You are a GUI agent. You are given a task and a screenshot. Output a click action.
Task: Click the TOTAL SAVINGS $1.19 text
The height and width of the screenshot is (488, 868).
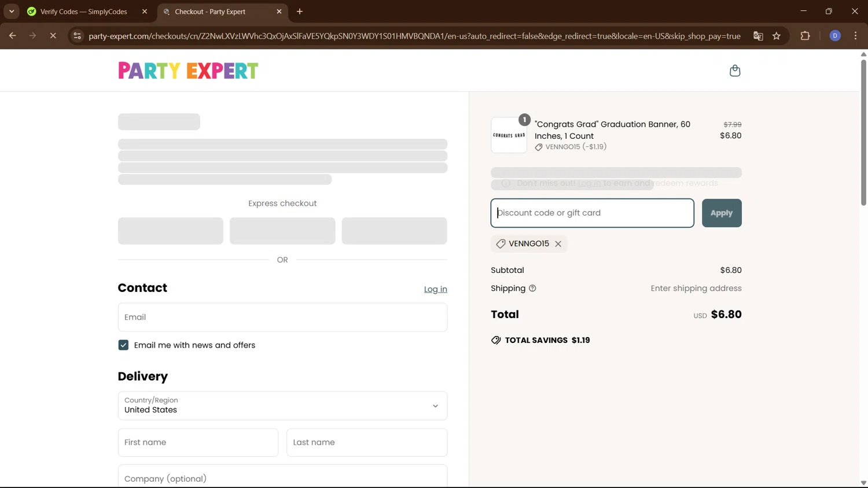[547, 340]
